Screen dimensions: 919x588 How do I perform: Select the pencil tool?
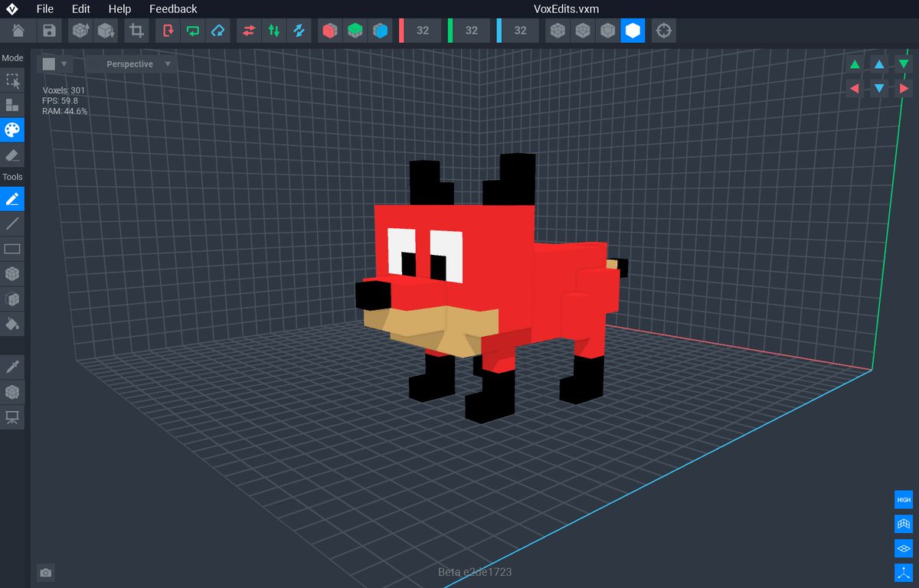[12, 199]
